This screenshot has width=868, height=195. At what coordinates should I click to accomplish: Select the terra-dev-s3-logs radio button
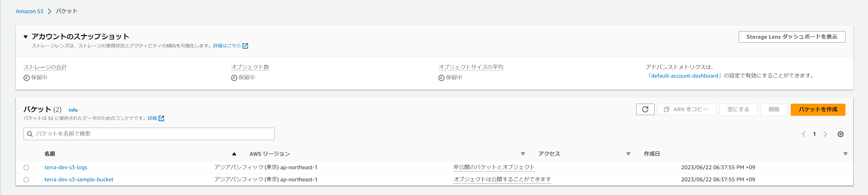pyautogui.click(x=26, y=167)
